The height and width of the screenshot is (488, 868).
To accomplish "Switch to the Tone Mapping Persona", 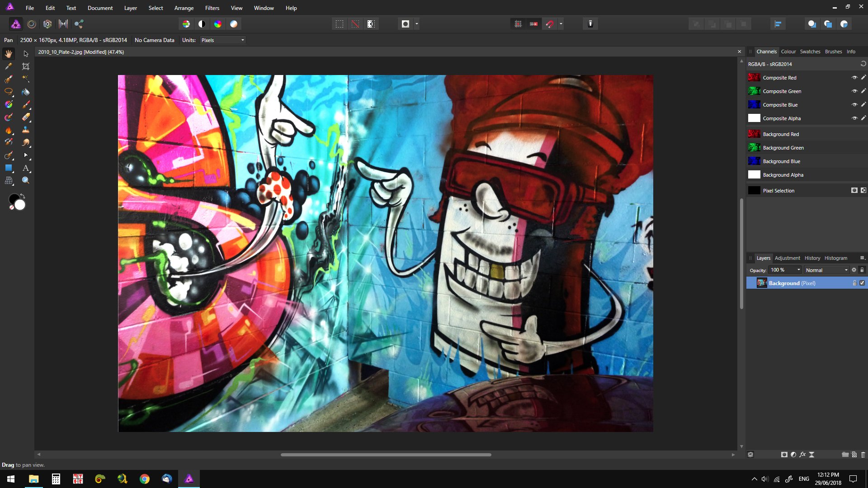I will point(63,24).
